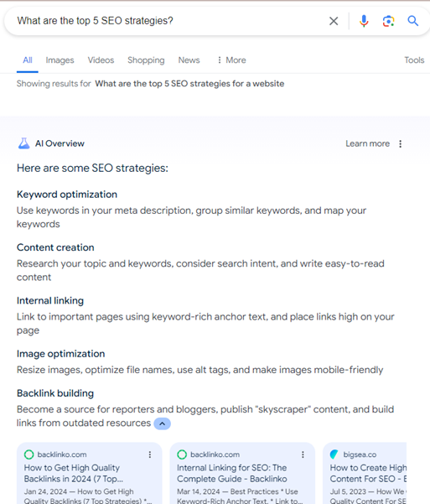This screenshot has width=430, height=504.
Task: Select the All results tab
Action: (x=28, y=60)
